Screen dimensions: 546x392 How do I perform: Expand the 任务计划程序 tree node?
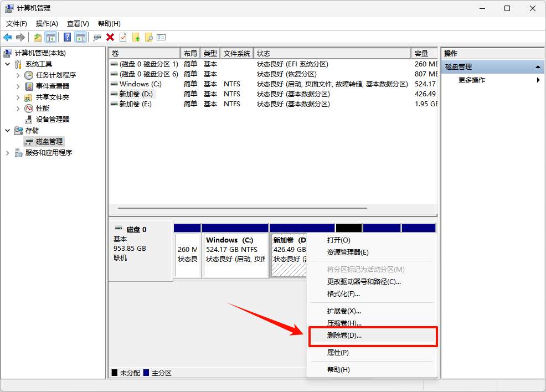(18, 75)
